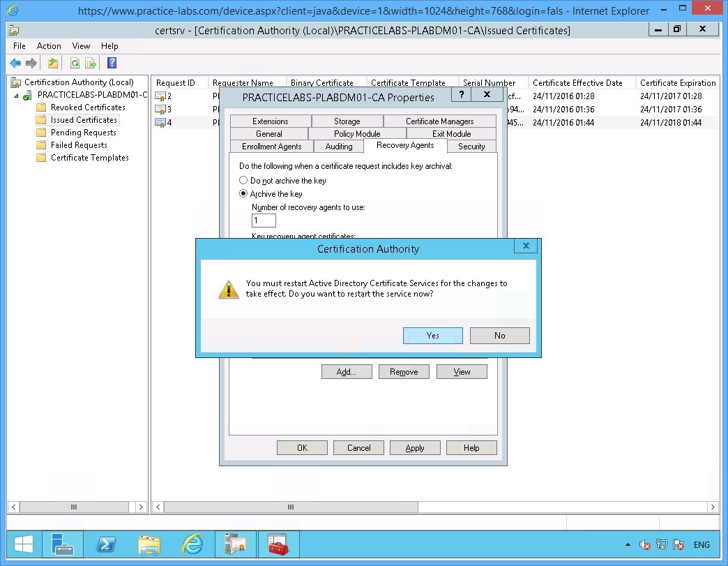Click in the number of recovery agents field
The height and width of the screenshot is (566, 728).
pos(264,220)
